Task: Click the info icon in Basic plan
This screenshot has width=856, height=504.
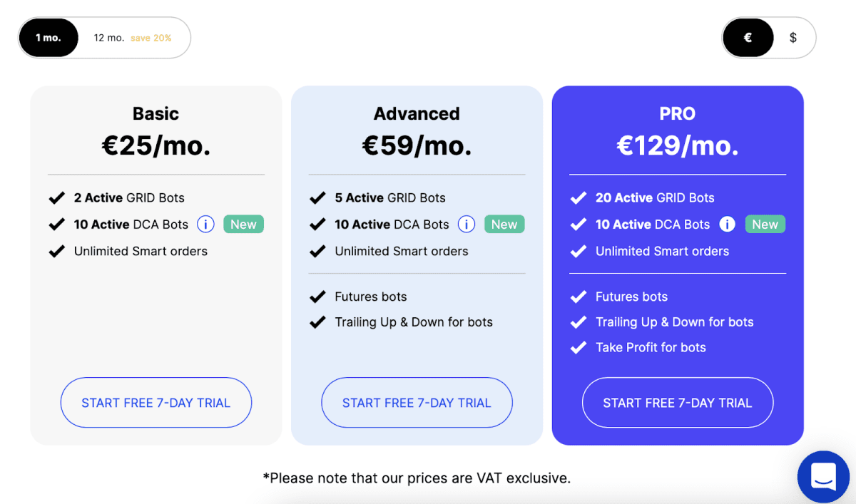Action: click(205, 225)
